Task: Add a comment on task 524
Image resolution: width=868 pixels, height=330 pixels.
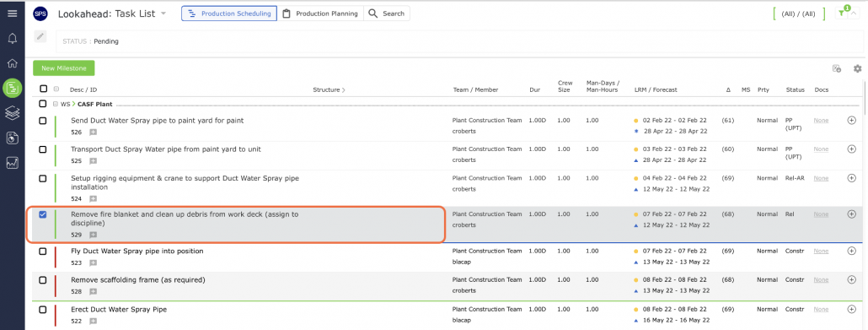Action: [x=93, y=198]
